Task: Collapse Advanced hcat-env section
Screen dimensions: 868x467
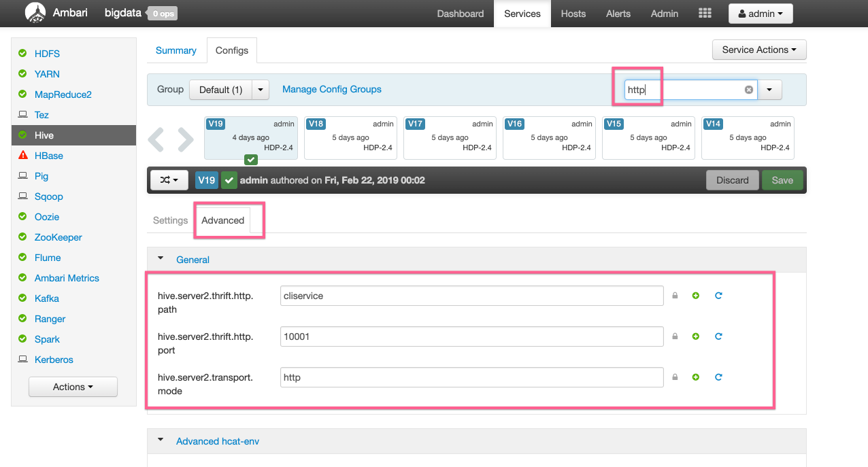Action: pos(161,440)
